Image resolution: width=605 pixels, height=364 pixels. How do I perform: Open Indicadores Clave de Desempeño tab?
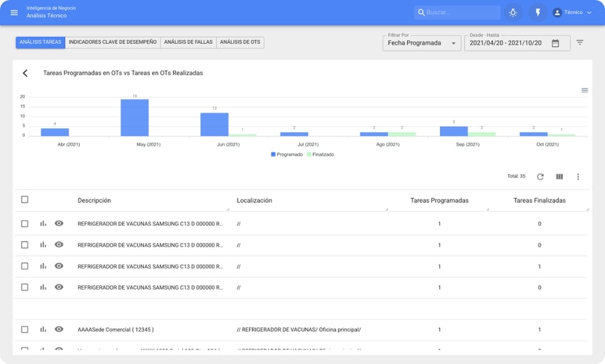(x=112, y=42)
